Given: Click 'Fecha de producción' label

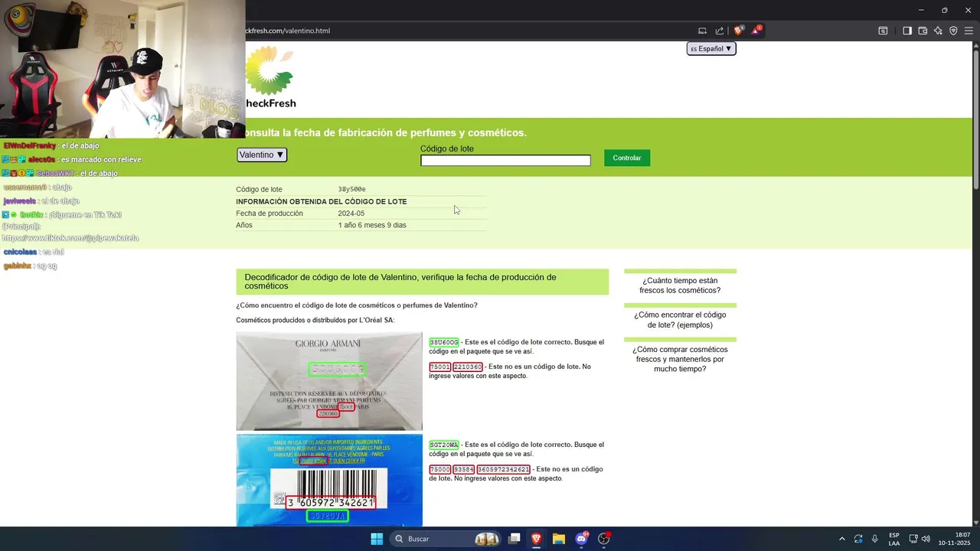Looking at the screenshot, I should 269,214.
